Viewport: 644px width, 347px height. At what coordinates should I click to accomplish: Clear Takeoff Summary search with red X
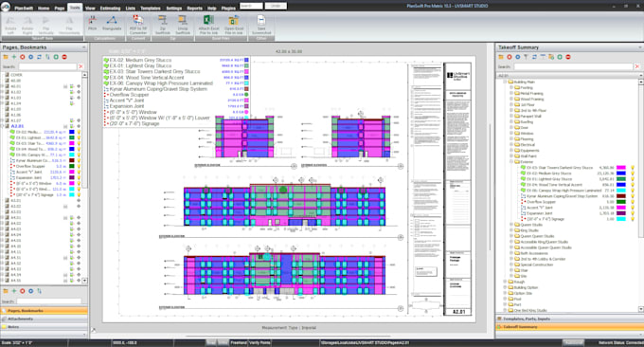[x=637, y=66]
